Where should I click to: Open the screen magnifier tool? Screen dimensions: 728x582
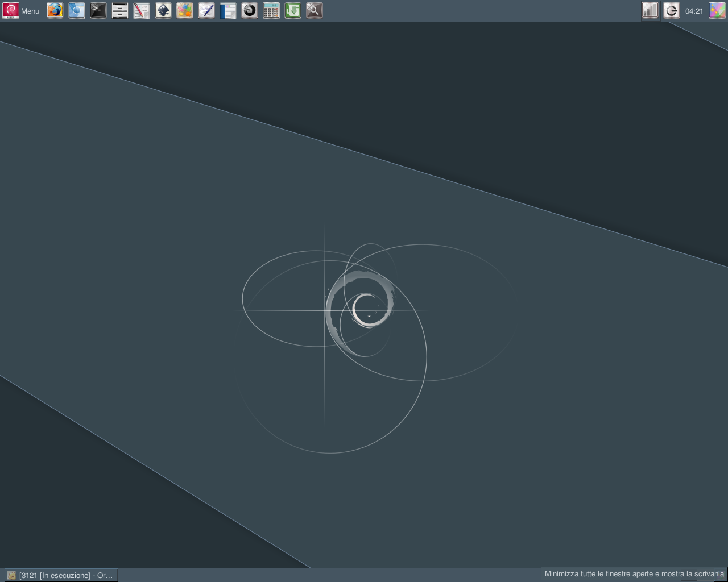[x=314, y=10]
